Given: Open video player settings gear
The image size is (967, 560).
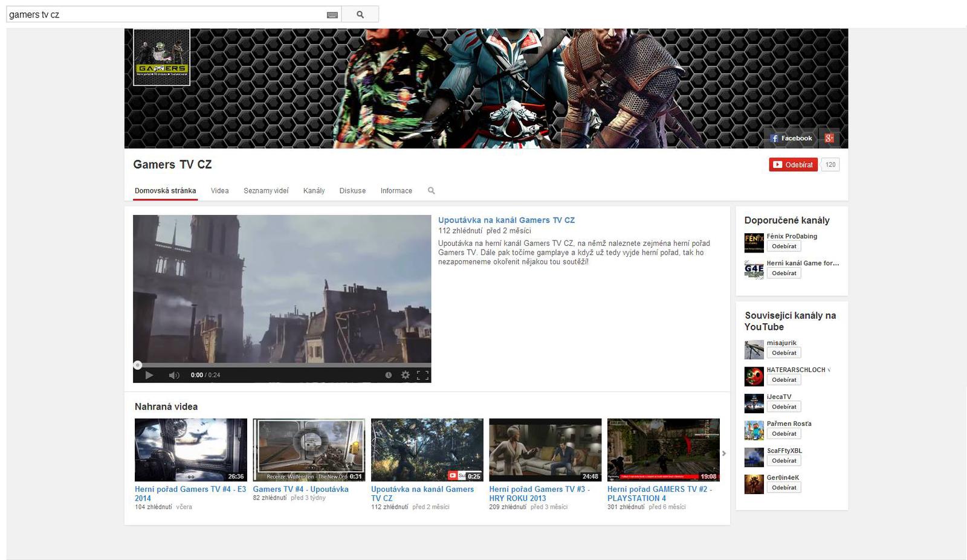Looking at the screenshot, I should coord(406,375).
